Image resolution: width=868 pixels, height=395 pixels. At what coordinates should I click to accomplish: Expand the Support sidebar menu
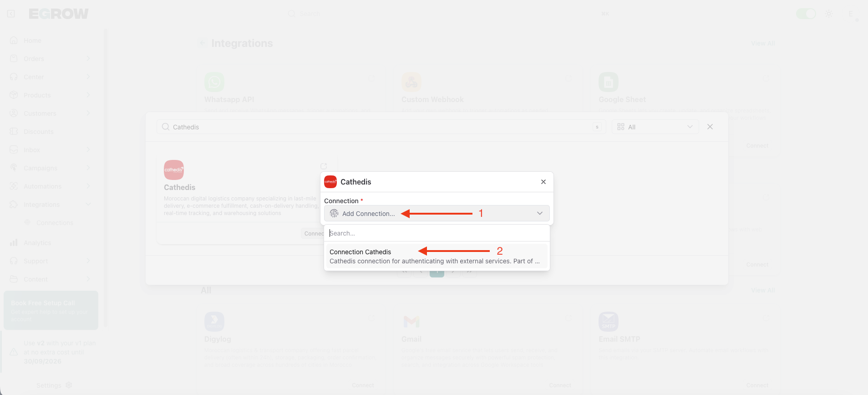pos(50,261)
